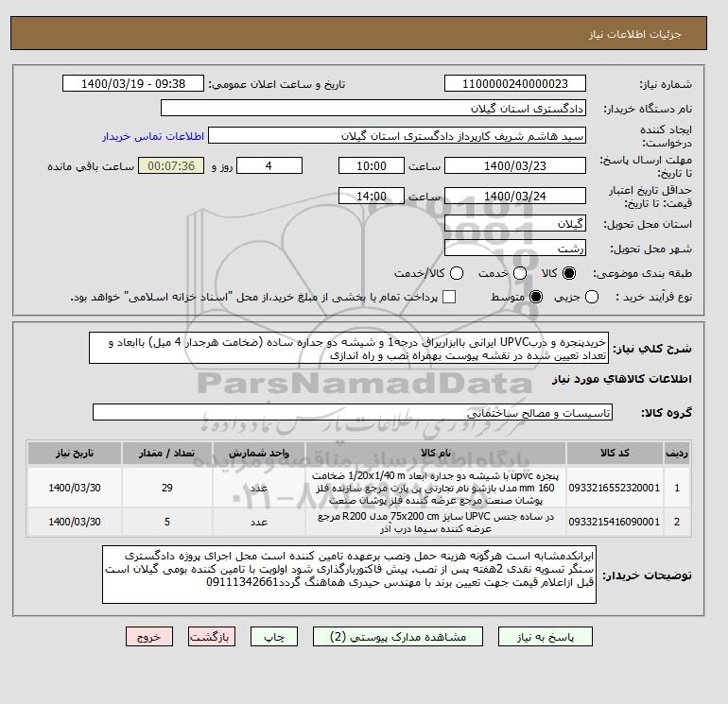Click product code 0933215416090001

[x=615, y=522]
